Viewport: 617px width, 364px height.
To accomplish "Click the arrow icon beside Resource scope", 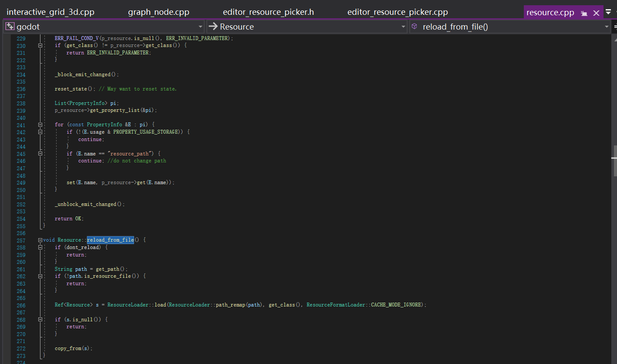I will click(x=213, y=27).
